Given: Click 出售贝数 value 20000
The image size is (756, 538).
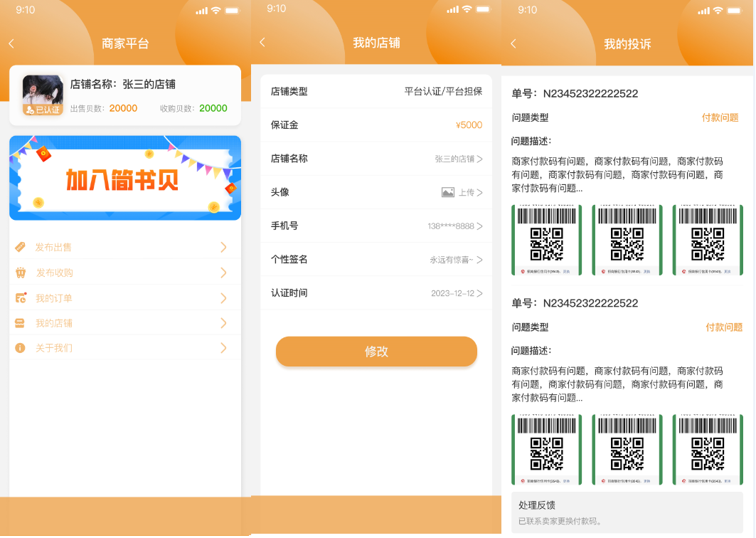Looking at the screenshot, I should point(123,108).
